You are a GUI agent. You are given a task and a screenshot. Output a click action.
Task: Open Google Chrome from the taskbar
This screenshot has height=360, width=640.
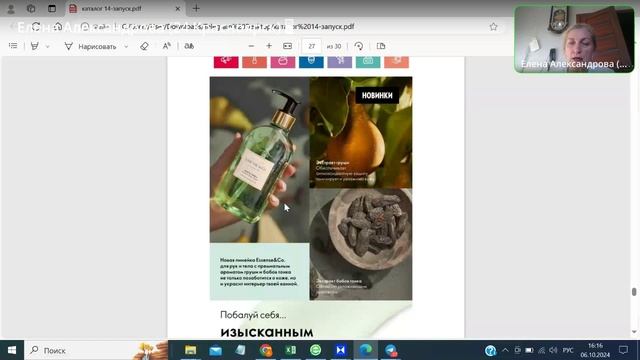pyautogui.click(x=266, y=350)
